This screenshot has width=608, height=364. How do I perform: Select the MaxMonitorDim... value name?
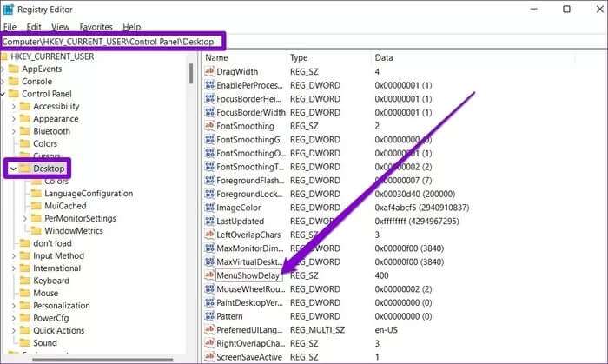pos(250,248)
